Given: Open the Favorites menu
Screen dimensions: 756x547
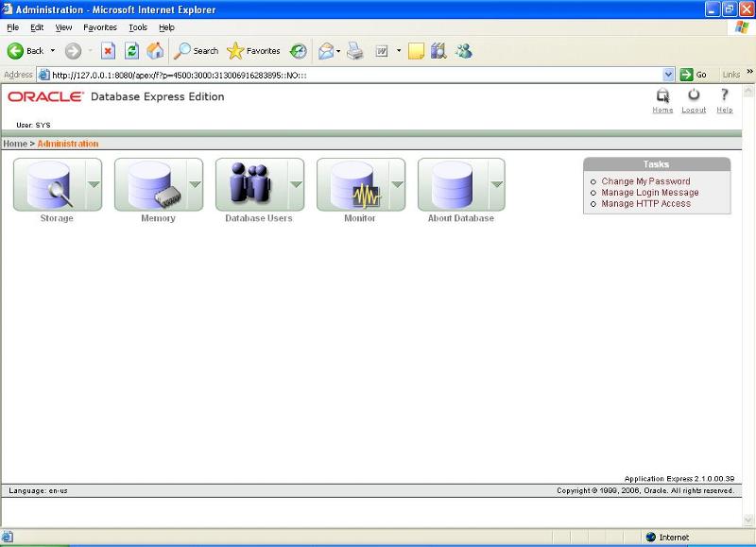Looking at the screenshot, I should [x=100, y=27].
